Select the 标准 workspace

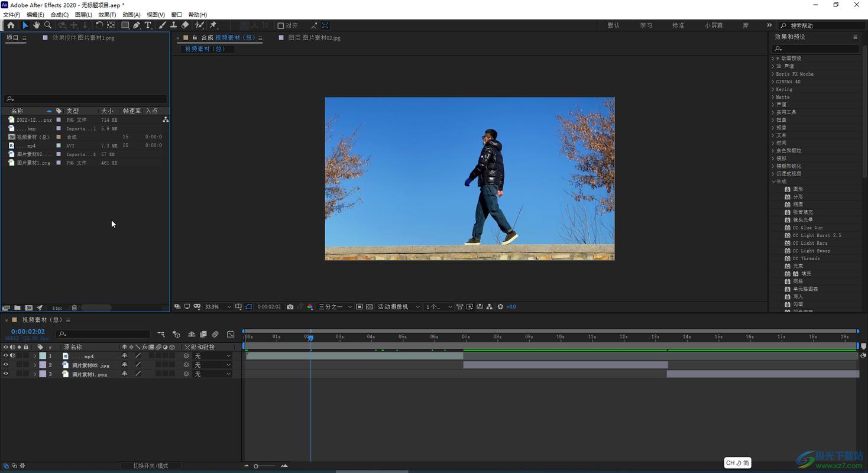tap(678, 25)
